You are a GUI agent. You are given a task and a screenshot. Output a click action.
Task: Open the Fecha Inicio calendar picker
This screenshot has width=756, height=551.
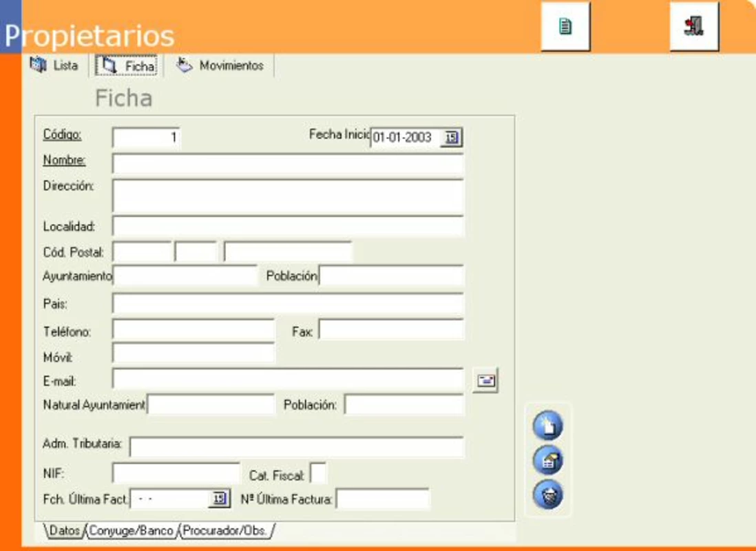[x=451, y=138]
